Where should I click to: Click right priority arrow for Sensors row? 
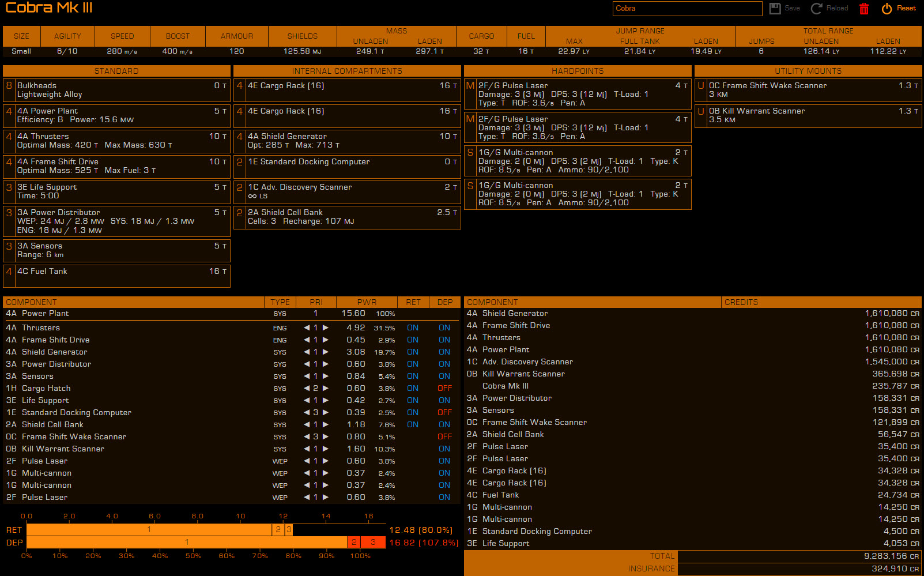[x=326, y=376]
